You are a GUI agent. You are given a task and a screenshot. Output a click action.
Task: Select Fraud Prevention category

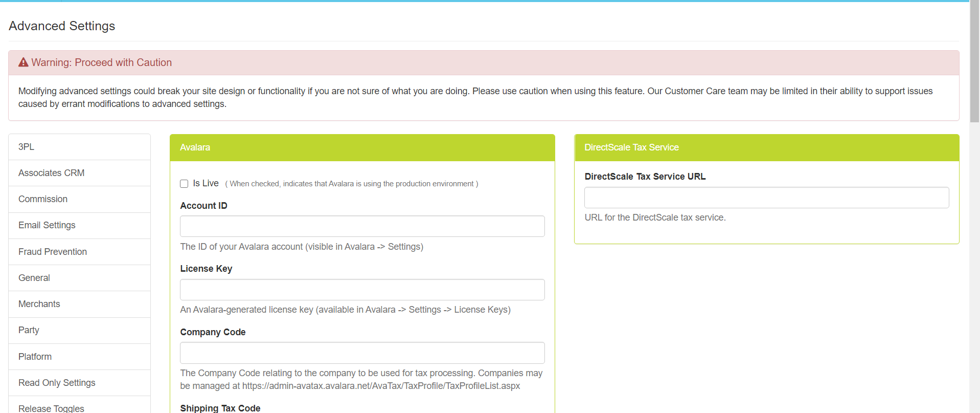(x=53, y=252)
